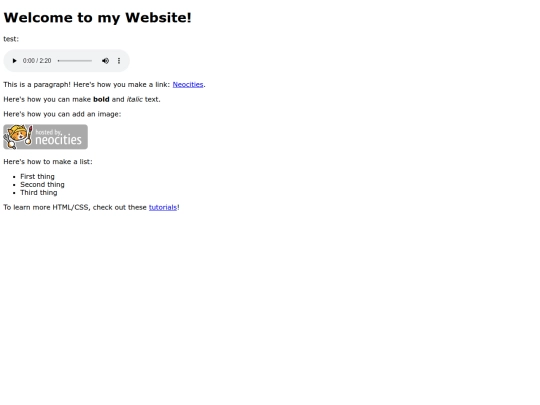
Task: Open the audio player's three-dot options menu
Action: click(x=119, y=61)
